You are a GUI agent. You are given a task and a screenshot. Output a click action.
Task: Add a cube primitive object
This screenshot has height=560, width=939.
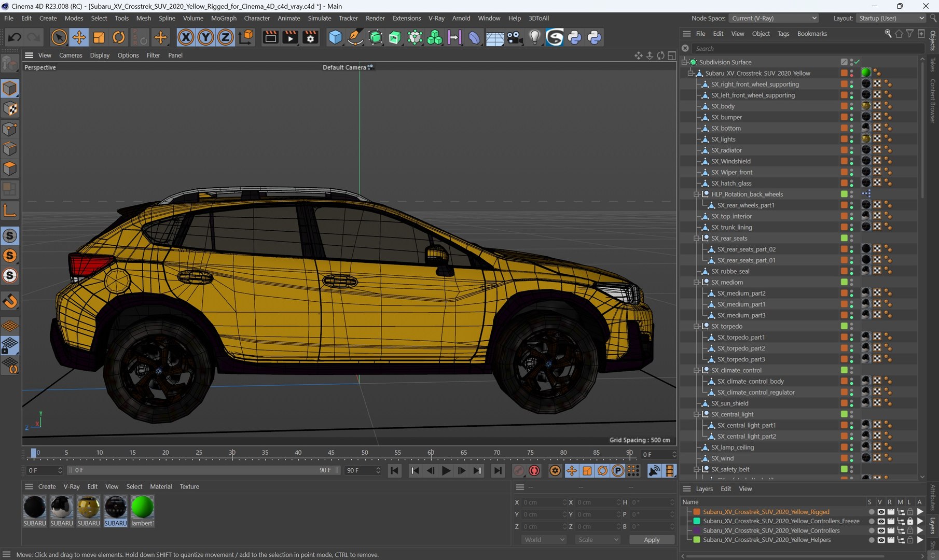[335, 37]
